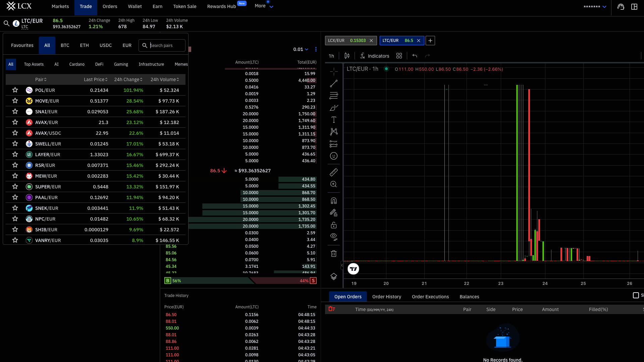The height and width of the screenshot is (362, 644).
Task: Open the Indicators panel
Action: pos(375,56)
